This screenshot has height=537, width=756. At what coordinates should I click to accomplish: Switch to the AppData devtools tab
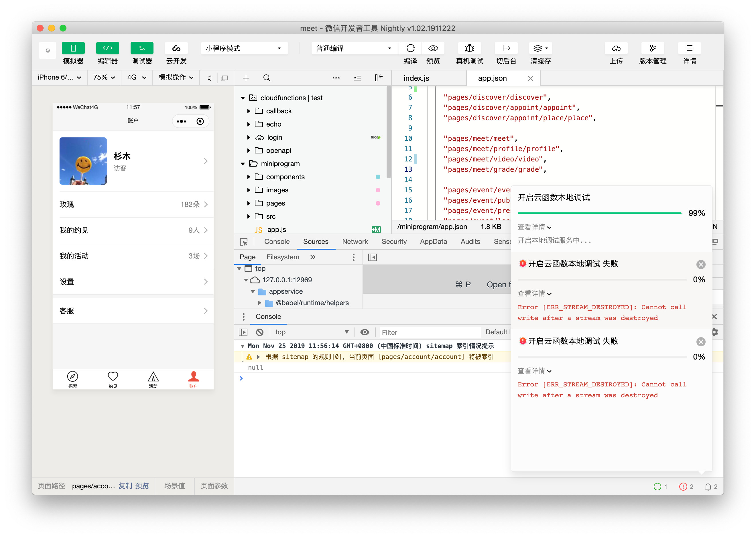[433, 242]
